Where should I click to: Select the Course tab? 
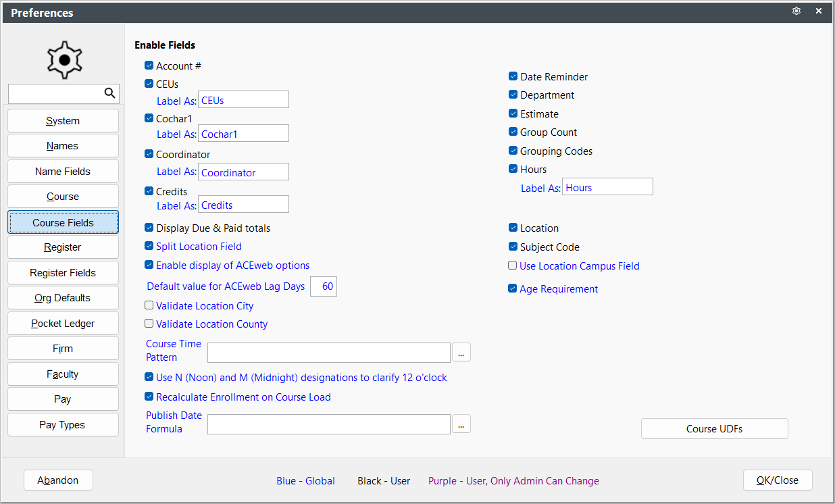64,197
